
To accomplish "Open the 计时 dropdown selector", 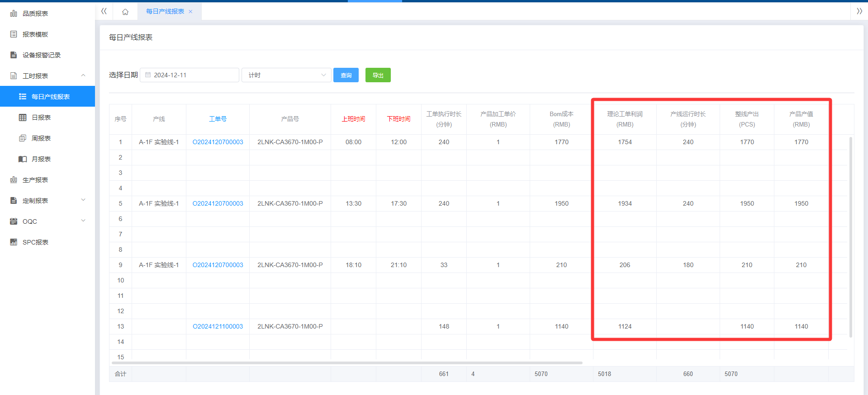I will [x=286, y=75].
